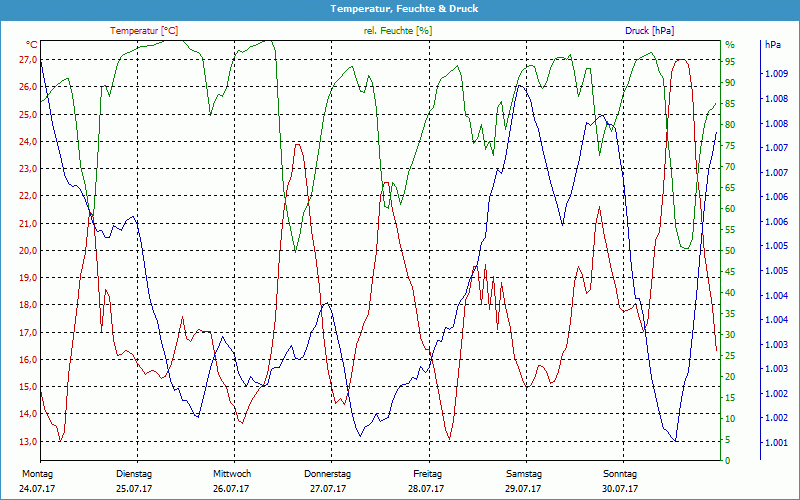This screenshot has width=800, height=500.
Task: Click the Freitag day label
Action: click(x=428, y=474)
